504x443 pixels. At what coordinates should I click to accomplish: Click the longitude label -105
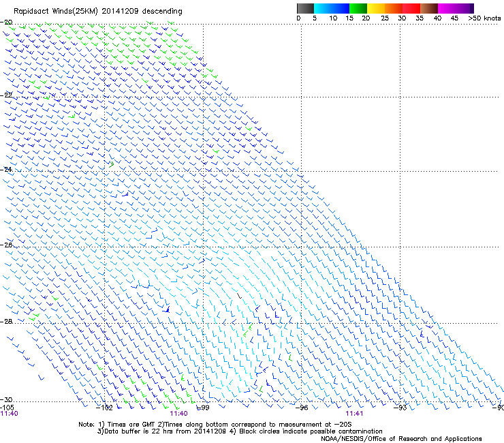(x=7, y=408)
